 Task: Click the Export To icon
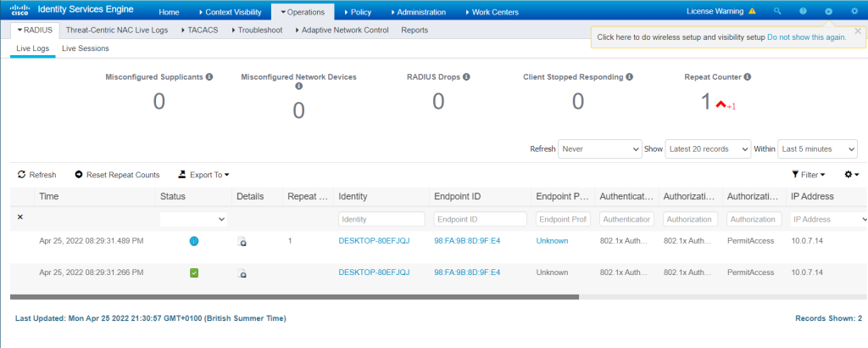coord(182,175)
